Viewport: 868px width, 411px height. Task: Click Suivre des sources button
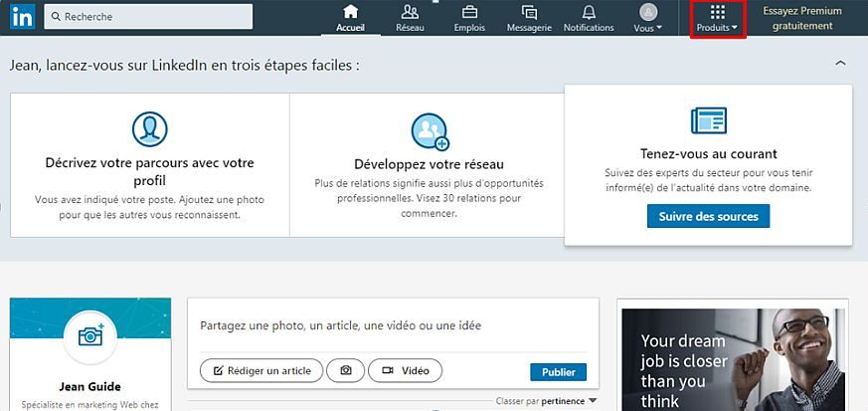708,216
